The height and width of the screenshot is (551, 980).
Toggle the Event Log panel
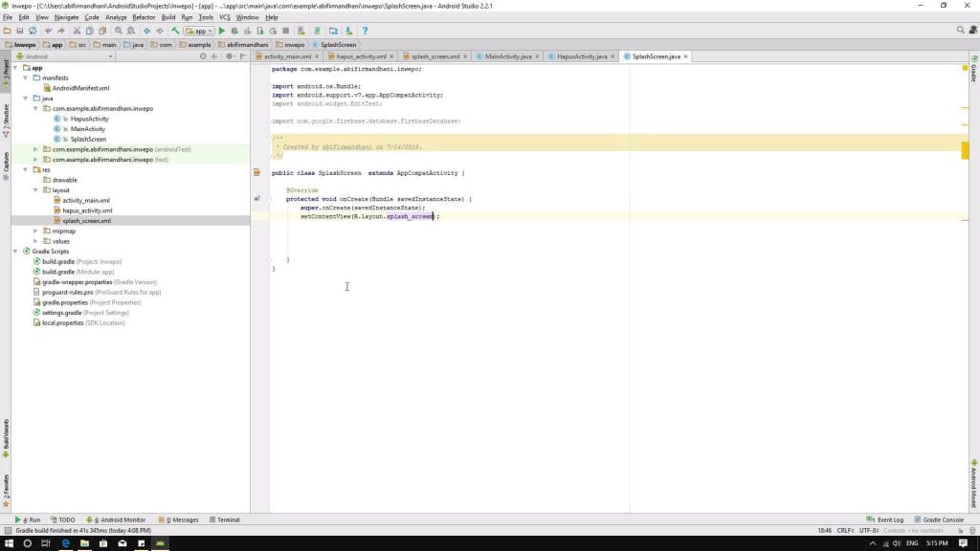888,519
